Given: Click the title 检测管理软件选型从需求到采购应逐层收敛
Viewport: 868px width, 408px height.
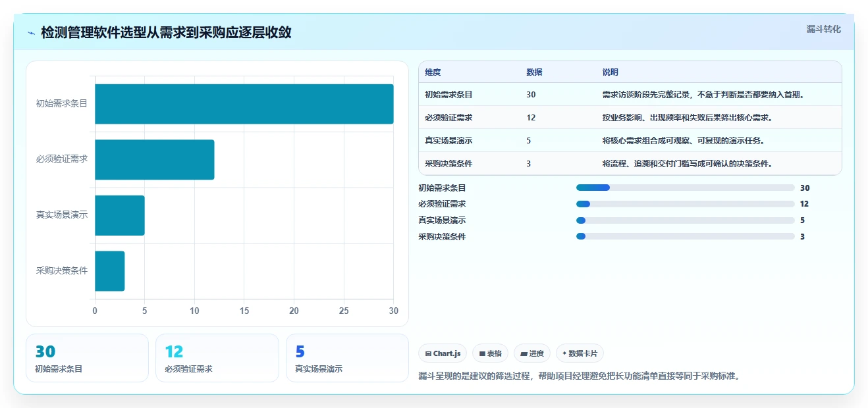Looking at the screenshot, I should click(x=166, y=32).
